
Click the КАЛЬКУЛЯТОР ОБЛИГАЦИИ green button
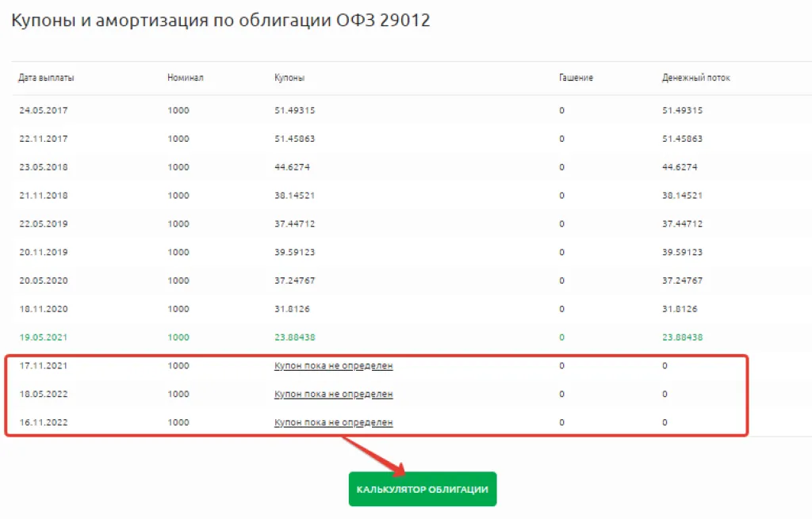[x=422, y=490]
